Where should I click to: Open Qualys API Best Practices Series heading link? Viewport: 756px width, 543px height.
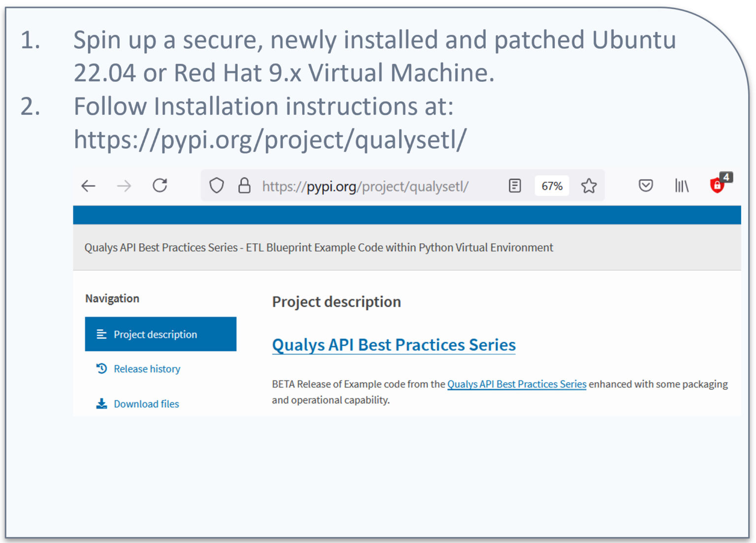tap(394, 345)
